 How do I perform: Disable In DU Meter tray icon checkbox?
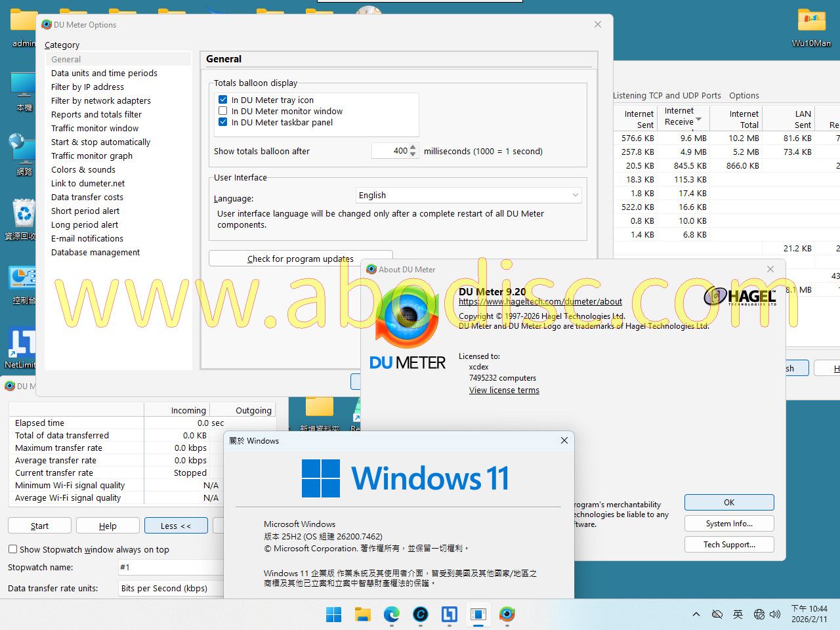coord(223,100)
